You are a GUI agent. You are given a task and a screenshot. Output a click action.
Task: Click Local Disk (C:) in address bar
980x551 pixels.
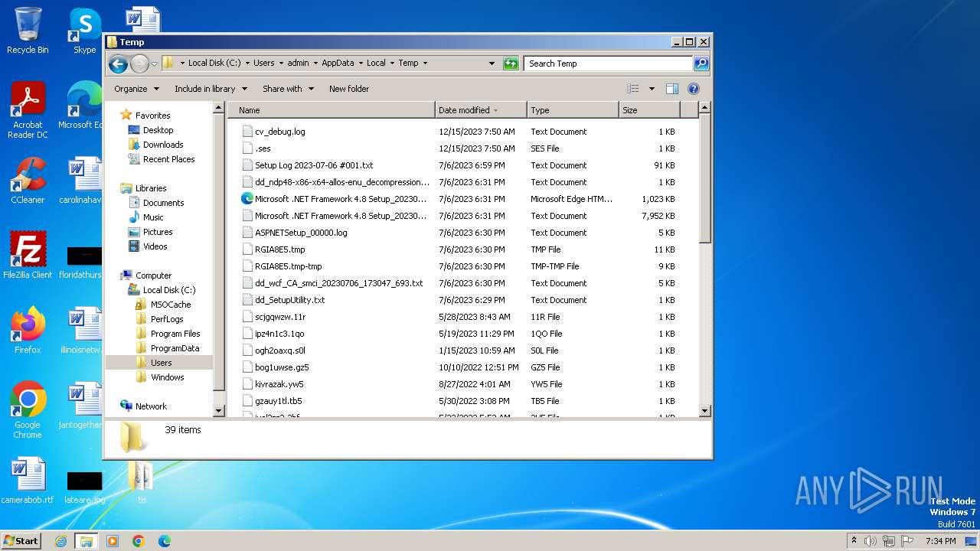pos(214,64)
